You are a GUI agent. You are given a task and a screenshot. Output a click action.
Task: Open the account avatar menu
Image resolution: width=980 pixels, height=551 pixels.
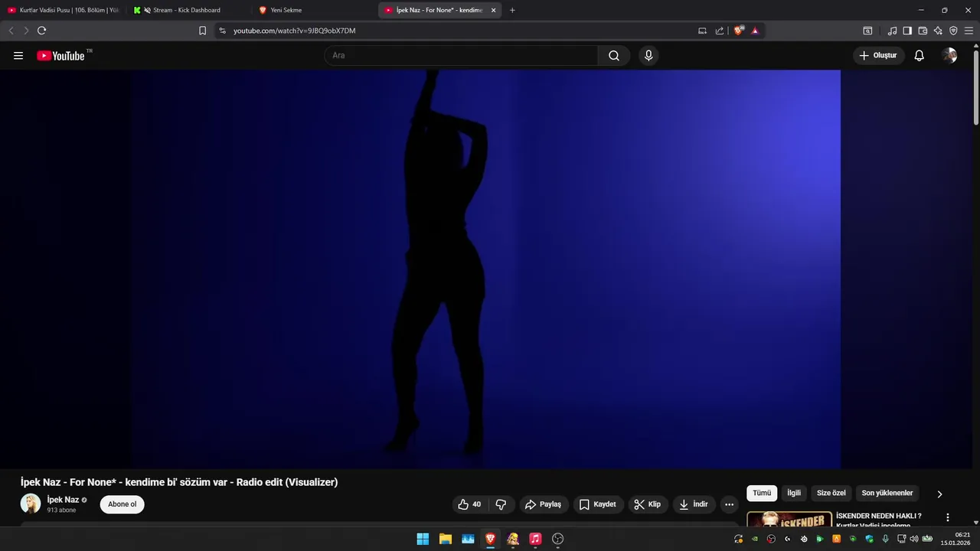pyautogui.click(x=949, y=55)
